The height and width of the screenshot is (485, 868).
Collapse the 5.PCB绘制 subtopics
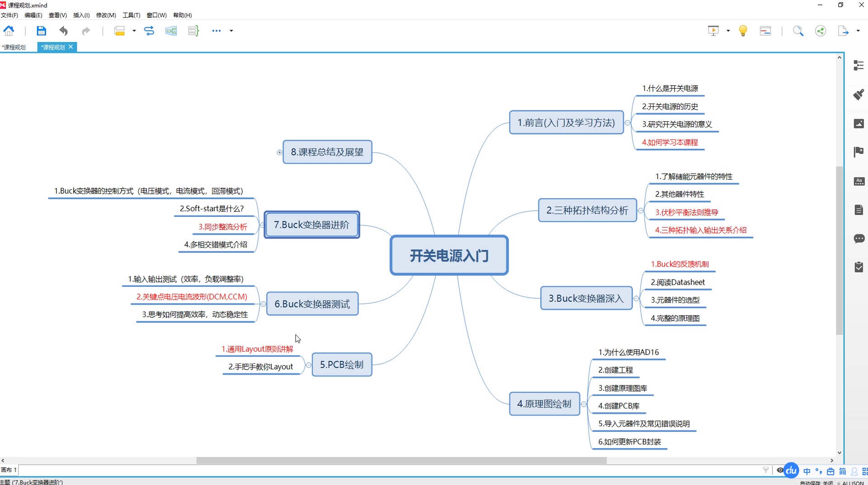[308, 365]
